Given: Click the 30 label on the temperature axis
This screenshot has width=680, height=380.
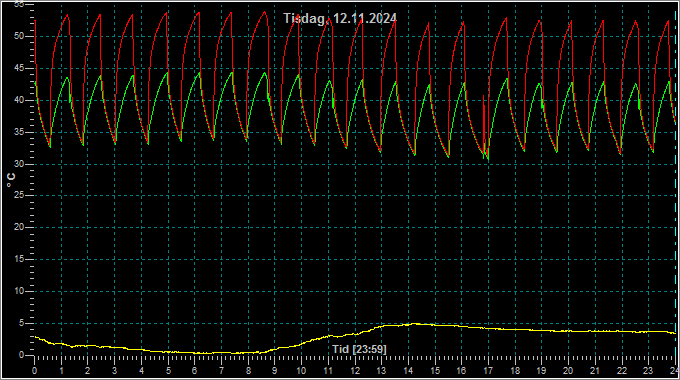Looking at the screenshot, I should [x=19, y=164].
